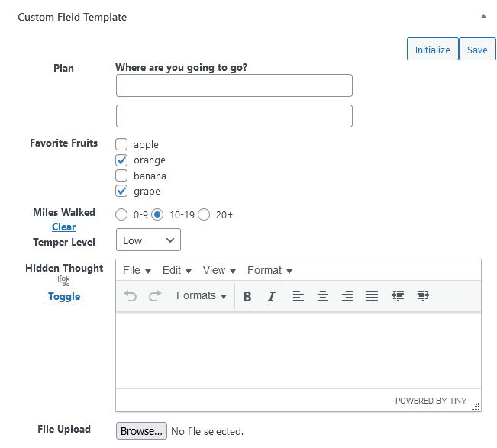Decrease indent in the editor
This screenshot has height=448, width=497.
click(x=398, y=296)
